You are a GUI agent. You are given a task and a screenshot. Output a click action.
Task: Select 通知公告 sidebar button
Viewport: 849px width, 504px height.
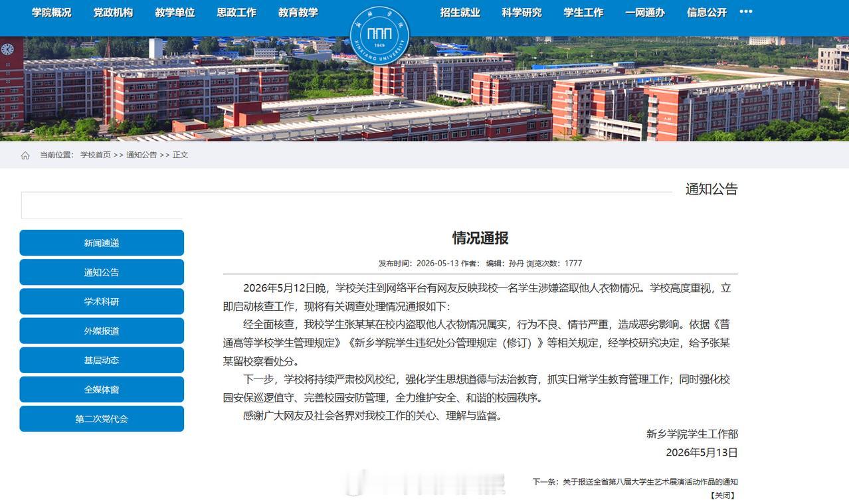point(102,272)
